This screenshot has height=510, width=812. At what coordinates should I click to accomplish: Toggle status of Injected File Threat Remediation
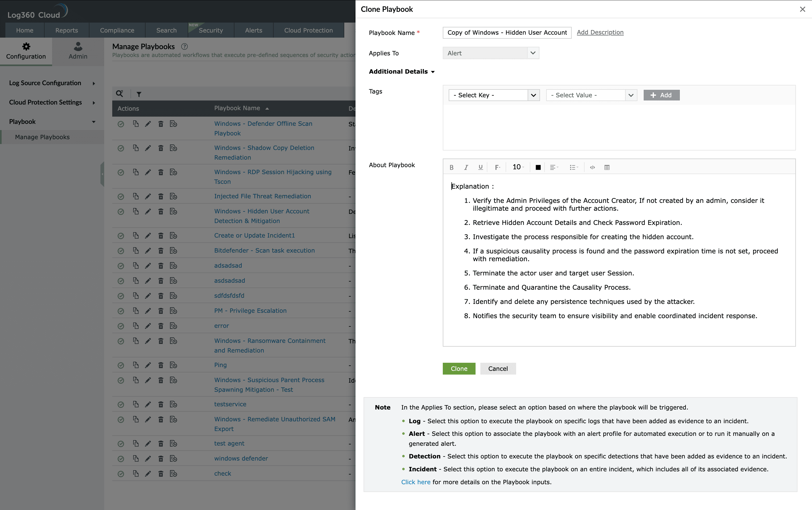(121, 197)
